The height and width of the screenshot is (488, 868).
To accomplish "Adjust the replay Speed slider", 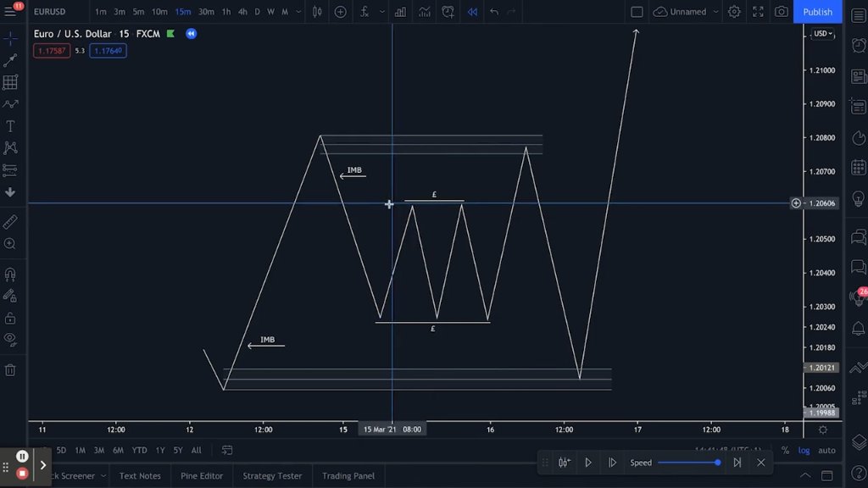I will [688, 463].
